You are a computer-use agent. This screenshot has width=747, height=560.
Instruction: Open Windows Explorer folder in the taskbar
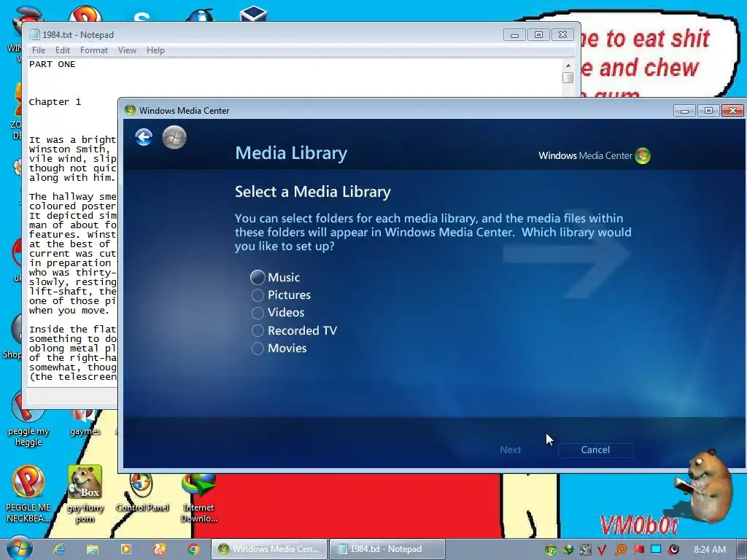[93, 549]
